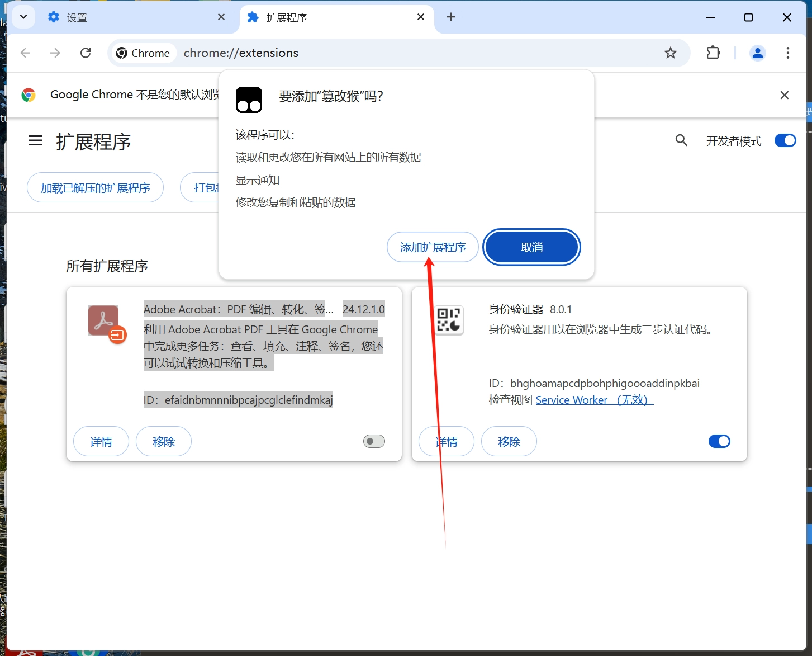Turn off 开发者模式 toggle

[x=785, y=140]
